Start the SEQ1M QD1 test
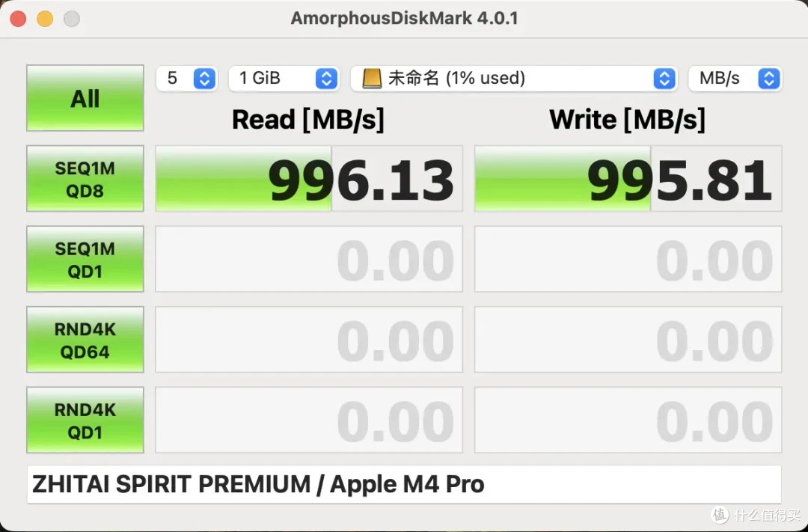The height and width of the screenshot is (532, 808). [x=85, y=259]
